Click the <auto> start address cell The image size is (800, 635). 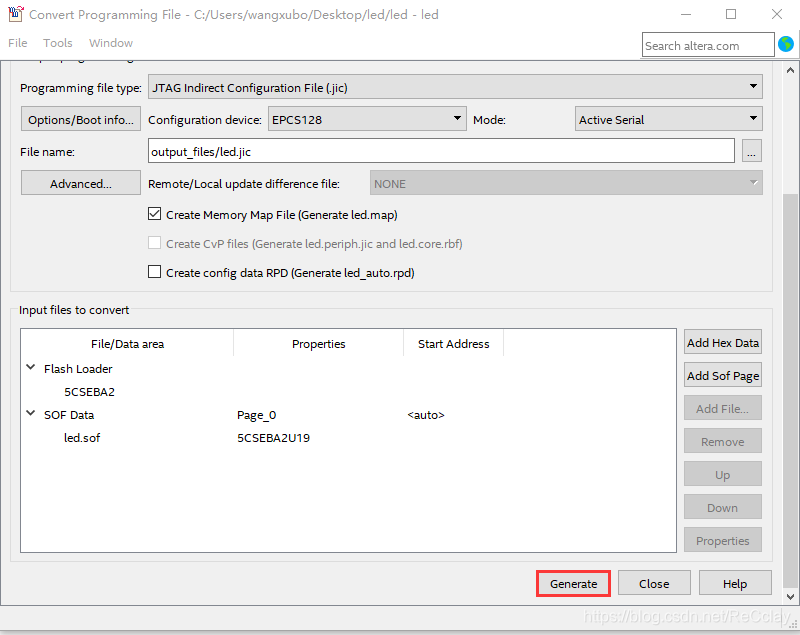click(426, 415)
